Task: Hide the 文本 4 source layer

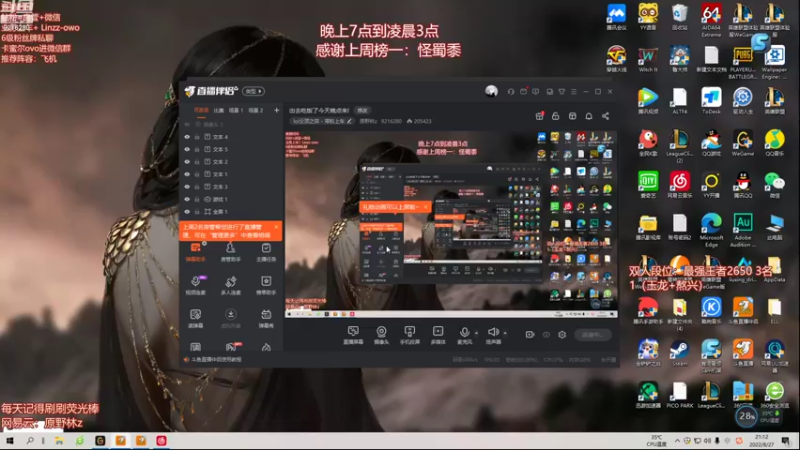Action: point(187,137)
